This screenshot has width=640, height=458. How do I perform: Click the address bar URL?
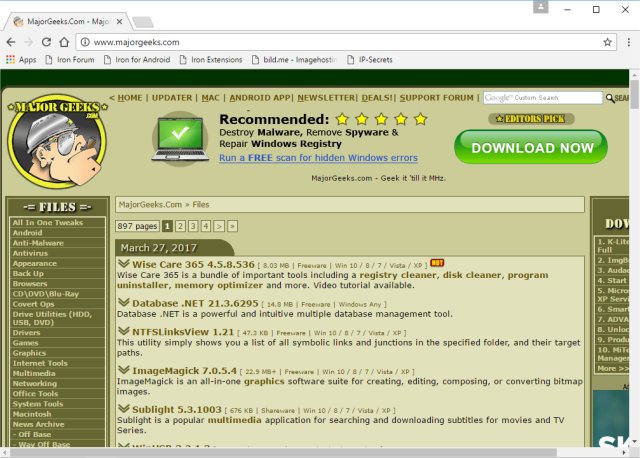click(x=136, y=42)
